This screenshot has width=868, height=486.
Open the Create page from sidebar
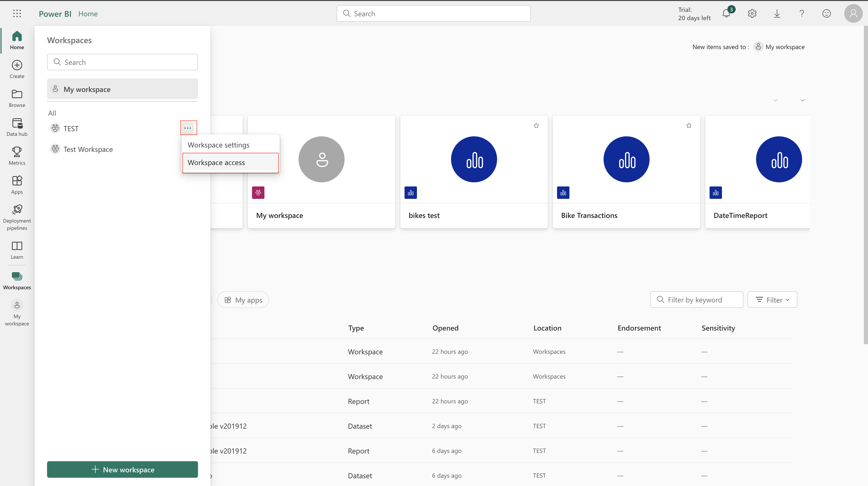tap(17, 69)
